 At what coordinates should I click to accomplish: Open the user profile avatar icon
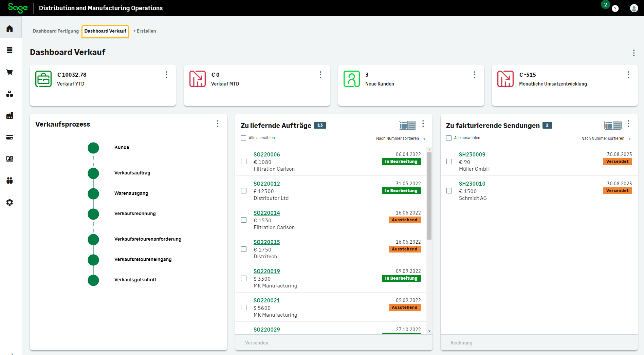(633, 8)
